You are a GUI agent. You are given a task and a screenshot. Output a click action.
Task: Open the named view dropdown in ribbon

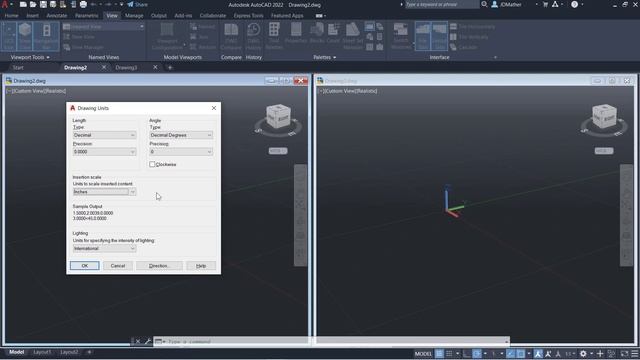103,27
